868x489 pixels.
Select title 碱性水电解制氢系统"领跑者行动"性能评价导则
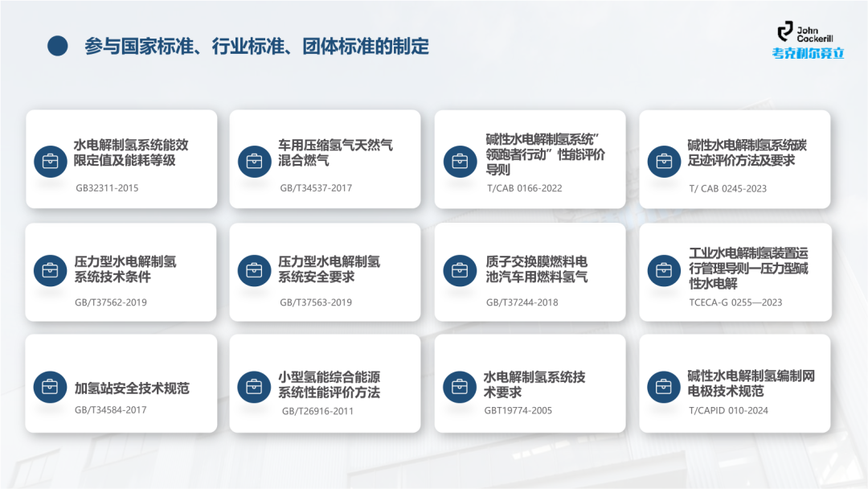[545, 154]
